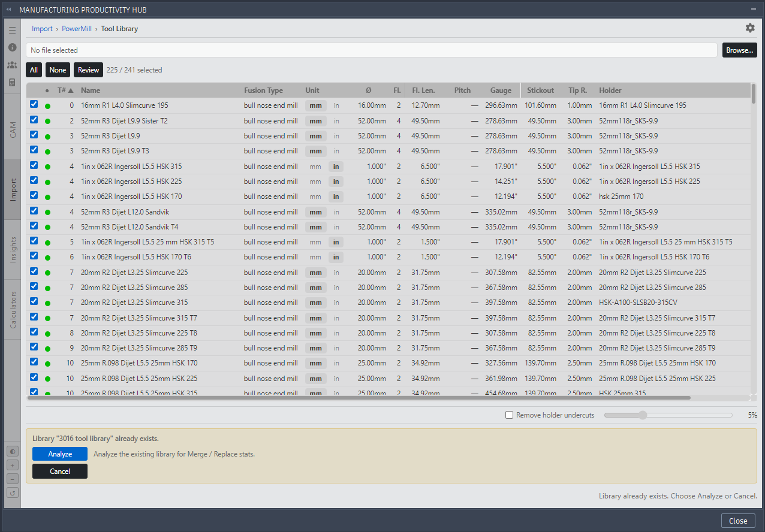Sort table by Gauge column header
The height and width of the screenshot is (532, 765).
point(501,90)
